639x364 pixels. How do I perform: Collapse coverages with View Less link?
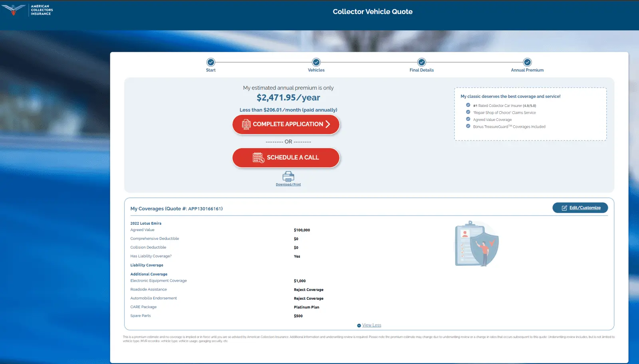(x=371, y=325)
